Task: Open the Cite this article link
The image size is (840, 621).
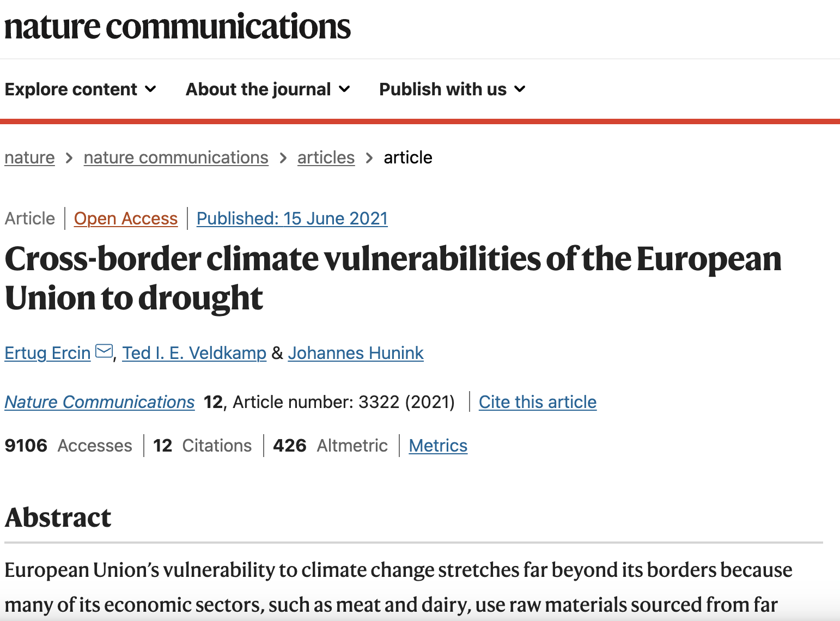Action: [538, 402]
